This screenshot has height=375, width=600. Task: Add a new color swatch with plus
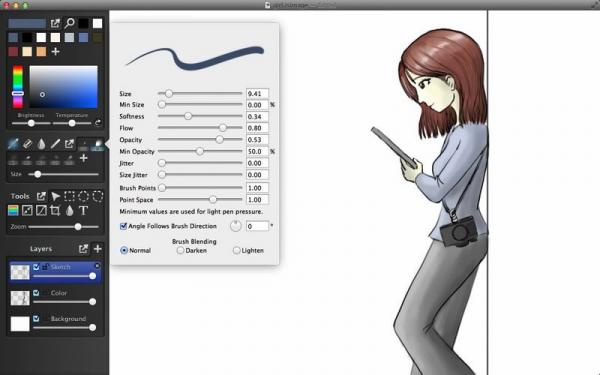pyautogui.click(x=55, y=51)
